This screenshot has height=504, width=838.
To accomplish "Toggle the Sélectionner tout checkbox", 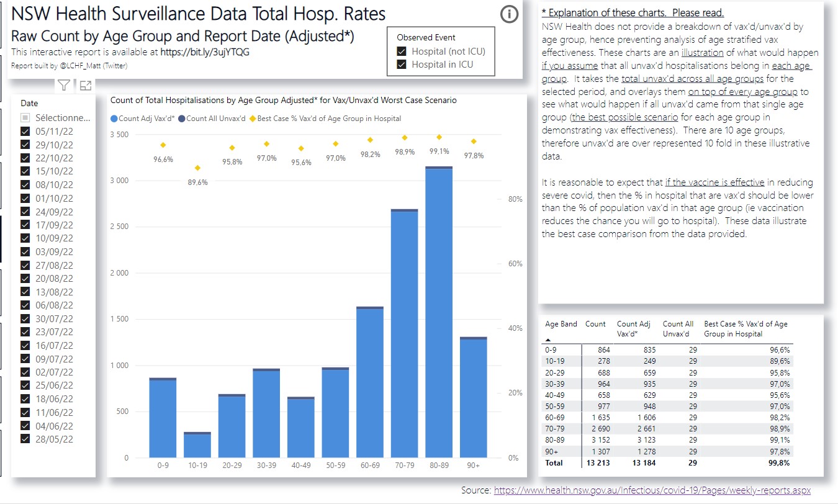I will (x=25, y=117).
